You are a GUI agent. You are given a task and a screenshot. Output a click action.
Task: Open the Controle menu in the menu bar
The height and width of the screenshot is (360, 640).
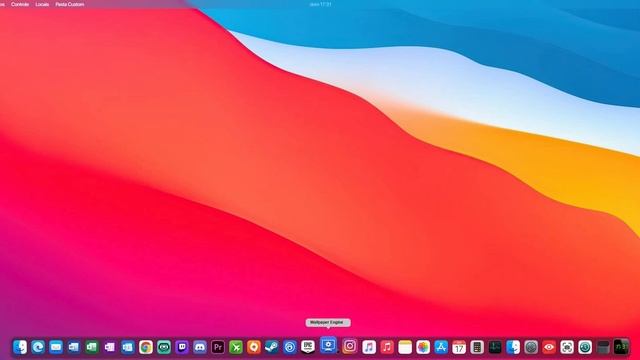pos(20,4)
